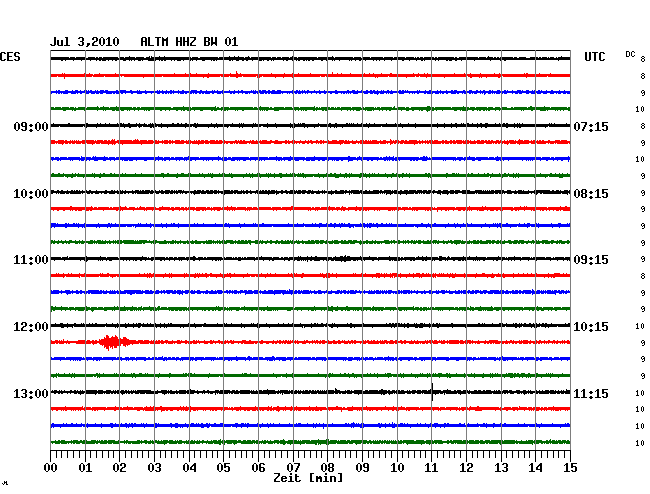Click the date label 'Jul 3,2010'
Image resolution: width=650 pixels, height=494 pixels.
[x=85, y=42]
